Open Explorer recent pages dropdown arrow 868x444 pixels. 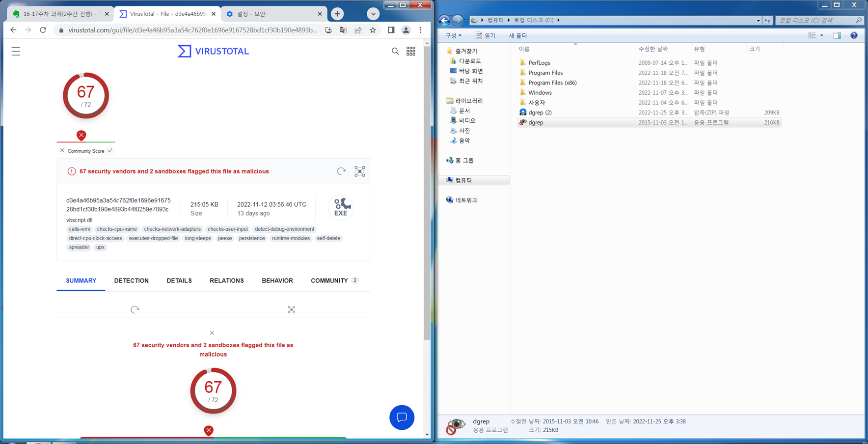pos(466,20)
